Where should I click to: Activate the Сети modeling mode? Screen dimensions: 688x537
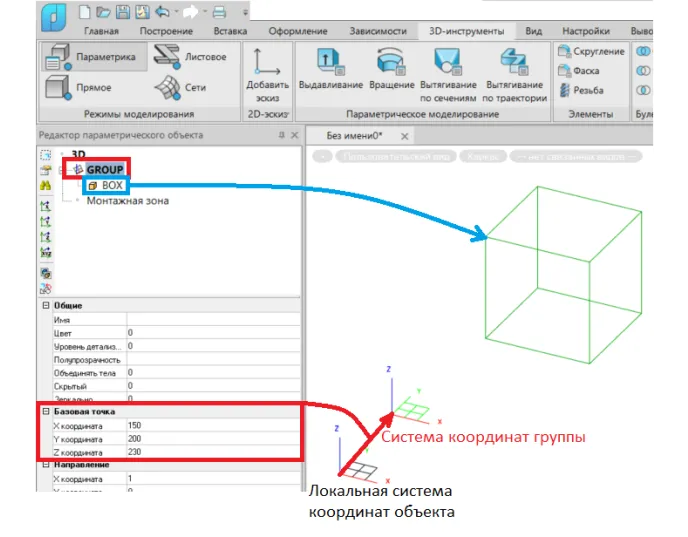tap(180, 87)
